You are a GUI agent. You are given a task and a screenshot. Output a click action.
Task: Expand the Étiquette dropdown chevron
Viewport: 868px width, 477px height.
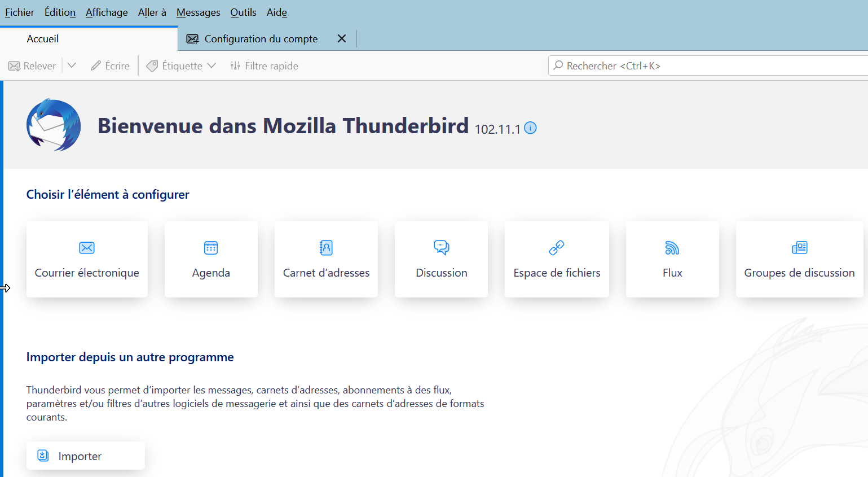click(212, 65)
